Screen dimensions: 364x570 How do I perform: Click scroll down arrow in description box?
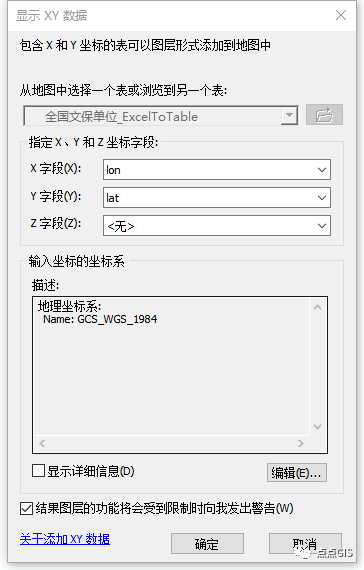click(317, 426)
